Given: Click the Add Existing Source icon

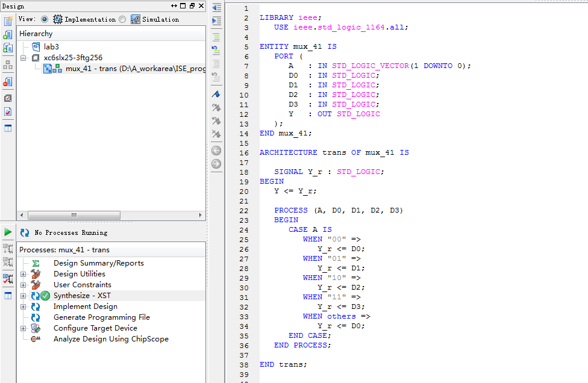Looking at the screenshot, I should [x=8, y=35].
